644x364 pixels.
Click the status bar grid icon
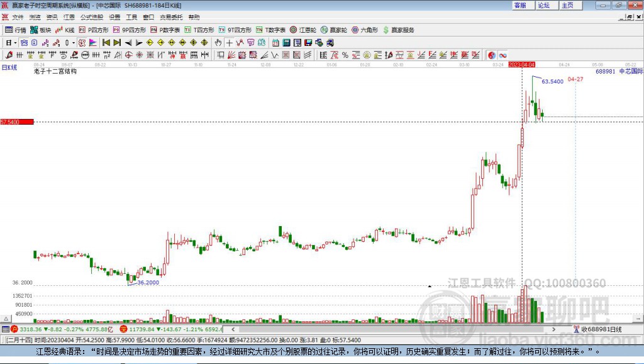[5, 329]
